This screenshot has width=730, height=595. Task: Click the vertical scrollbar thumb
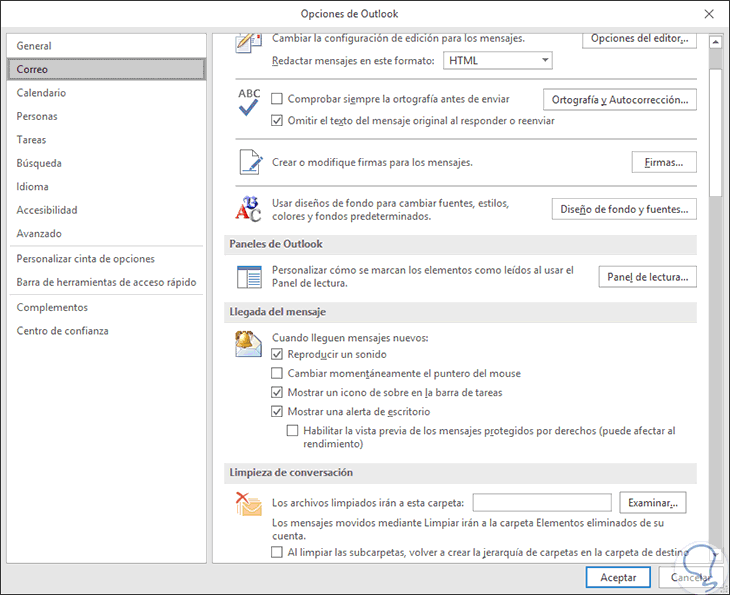pyautogui.click(x=715, y=133)
